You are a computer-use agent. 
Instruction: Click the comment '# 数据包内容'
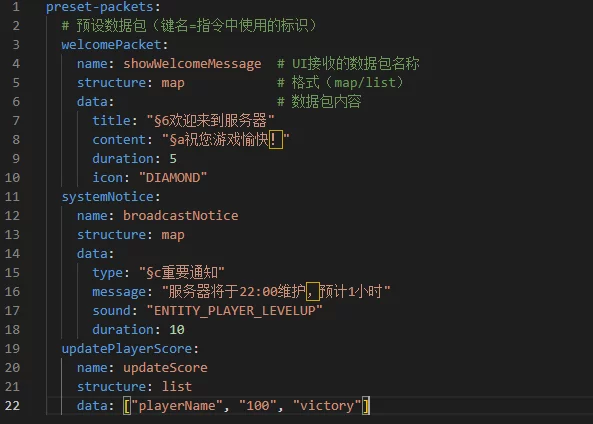(319, 101)
